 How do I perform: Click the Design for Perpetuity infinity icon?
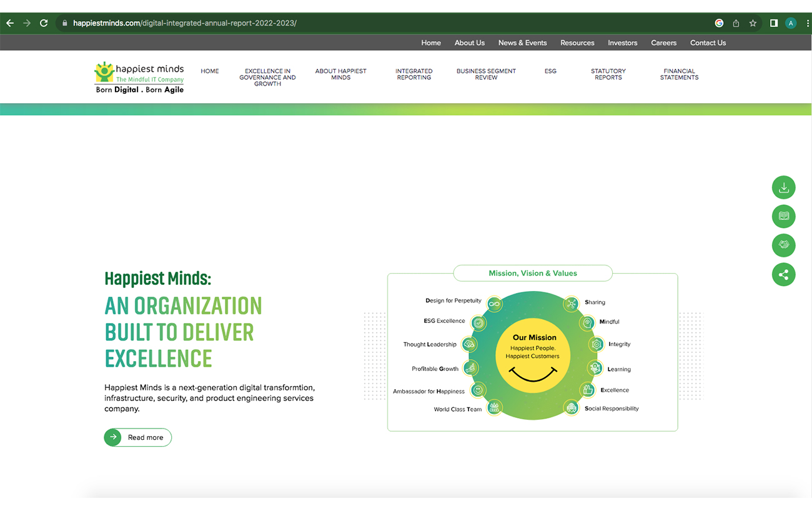click(x=494, y=304)
